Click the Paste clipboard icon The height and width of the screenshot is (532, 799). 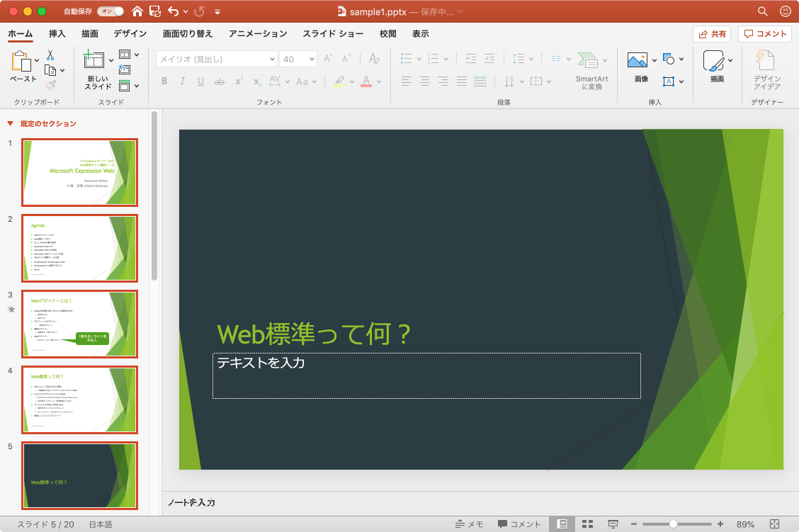[21, 61]
